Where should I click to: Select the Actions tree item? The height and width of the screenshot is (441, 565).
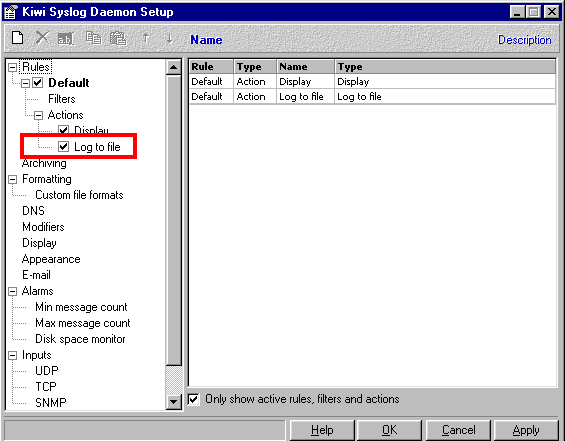(x=65, y=115)
